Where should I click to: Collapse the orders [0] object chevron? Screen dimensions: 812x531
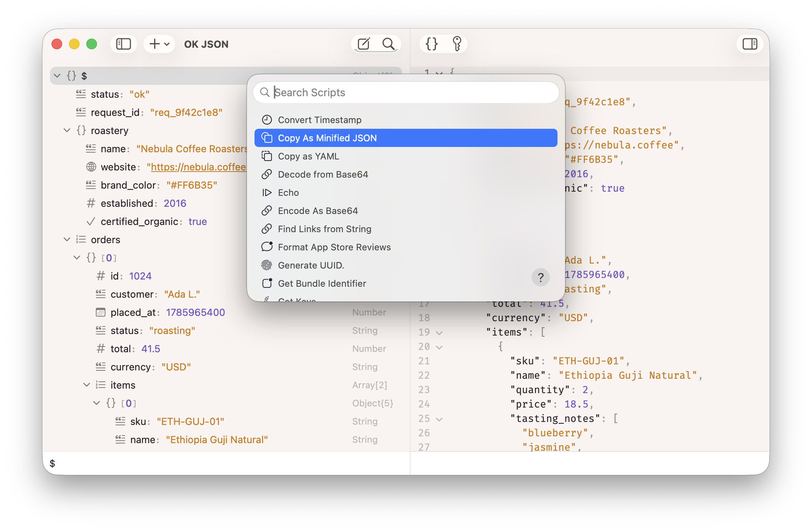click(x=77, y=258)
